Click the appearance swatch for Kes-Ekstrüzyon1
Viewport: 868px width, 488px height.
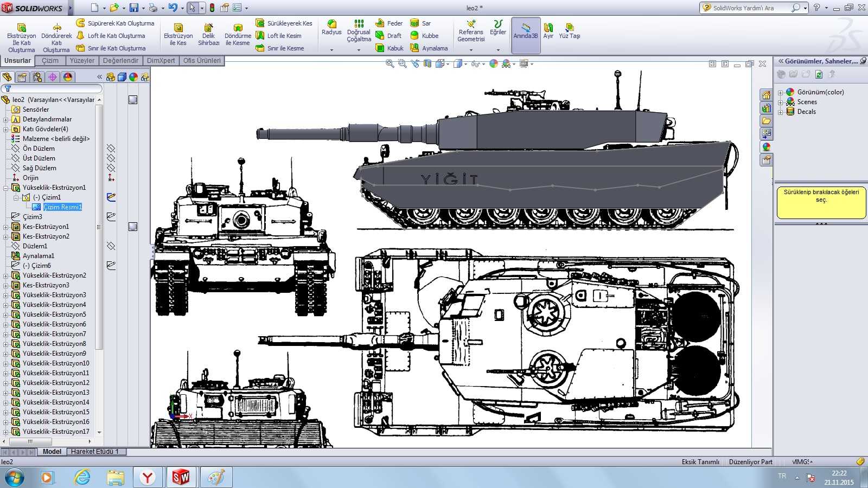tap(133, 227)
